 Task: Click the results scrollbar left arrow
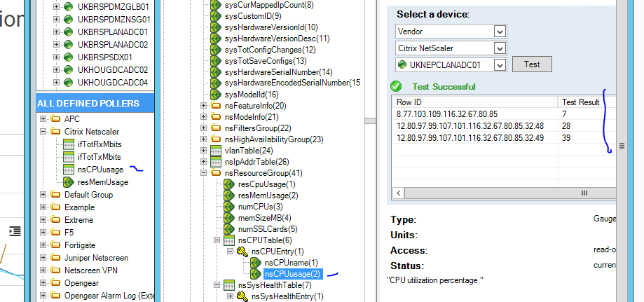[x=398, y=193]
